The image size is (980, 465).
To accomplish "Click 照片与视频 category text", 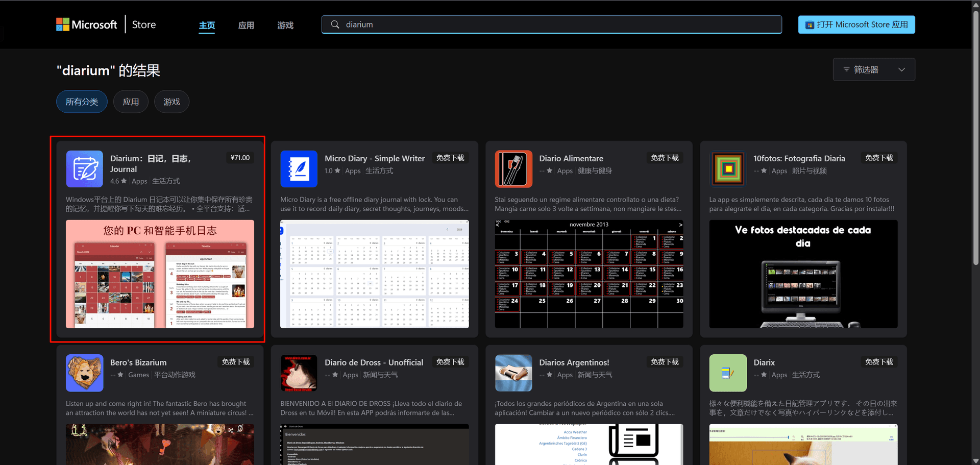I will pos(810,171).
